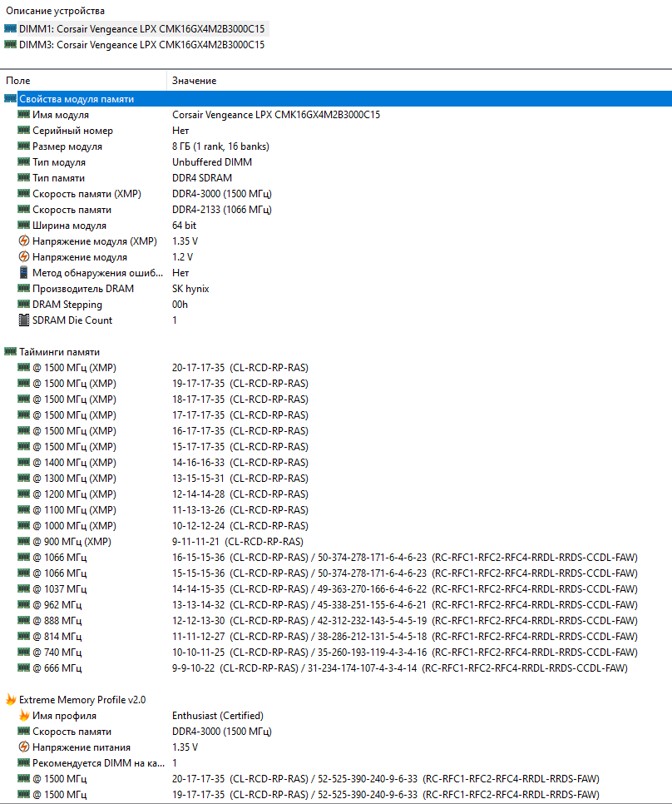This screenshot has height=804, width=672.
Task: Click the Имя модуля field label
Action: (61, 115)
